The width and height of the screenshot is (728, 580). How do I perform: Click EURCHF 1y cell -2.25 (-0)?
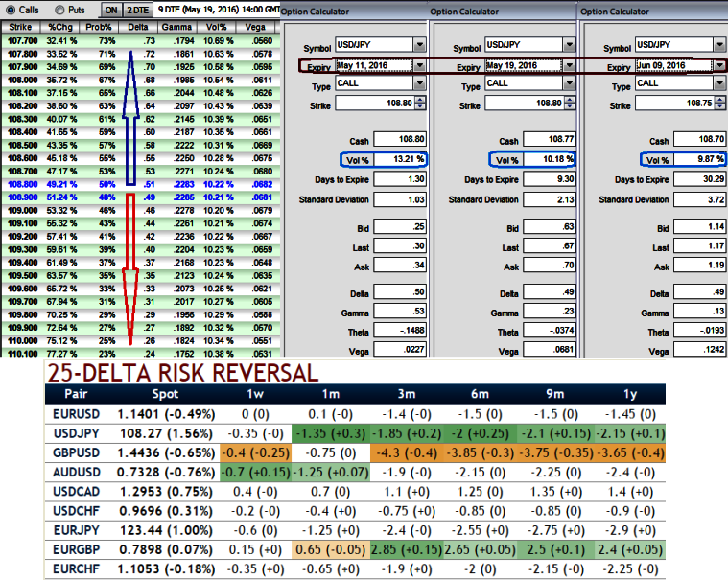630,568
